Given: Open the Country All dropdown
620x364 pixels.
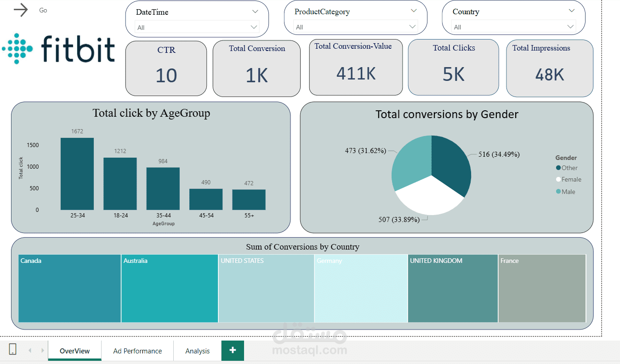Looking at the screenshot, I should click(x=514, y=27).
